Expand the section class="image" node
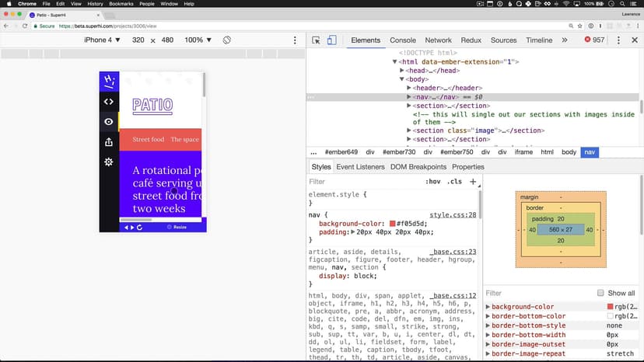This screenshot has width=644, height=362. 409,131
